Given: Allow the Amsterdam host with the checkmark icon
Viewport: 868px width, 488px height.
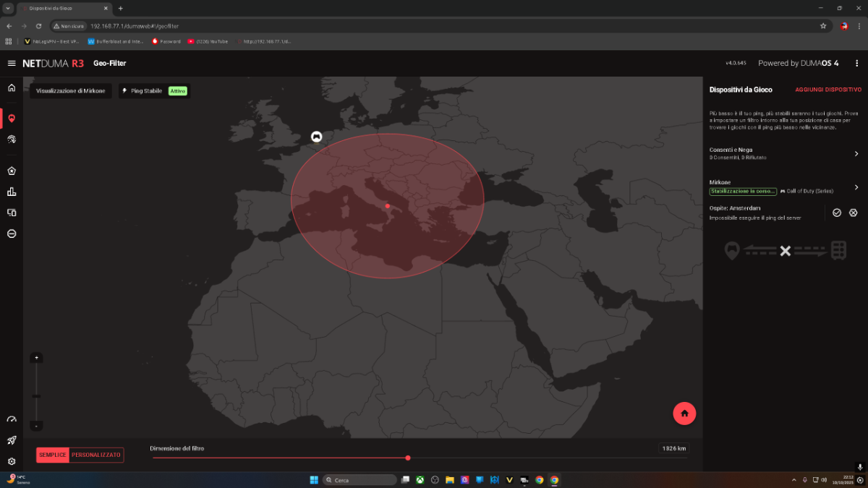Looking at the screenshot, I should point(837,213).
